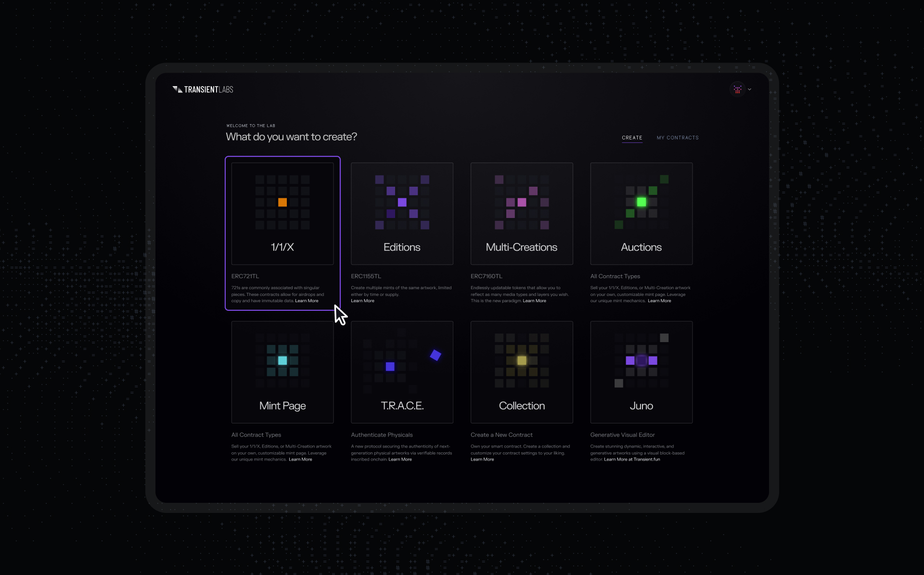Click the Transient Labs logo
The height and width of the screenshot is (575, 924).
tap(203, 89)
